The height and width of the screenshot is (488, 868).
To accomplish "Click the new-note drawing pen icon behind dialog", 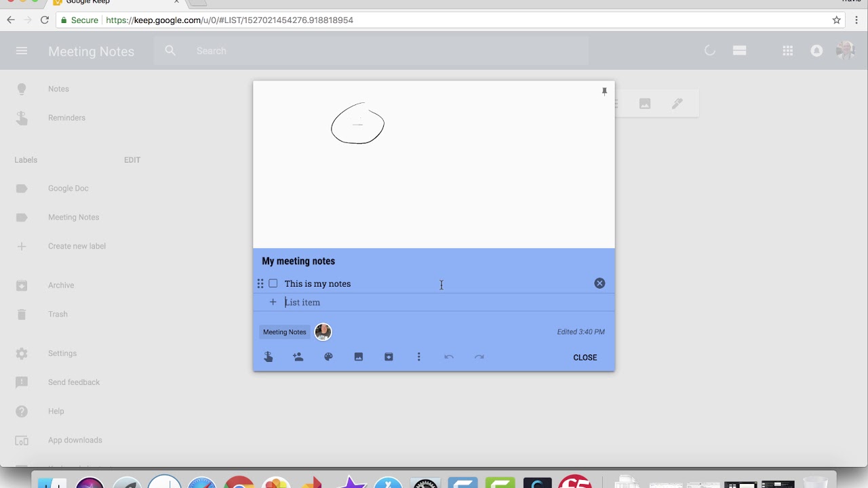I will pyautogui.click(x=677, y=104).
